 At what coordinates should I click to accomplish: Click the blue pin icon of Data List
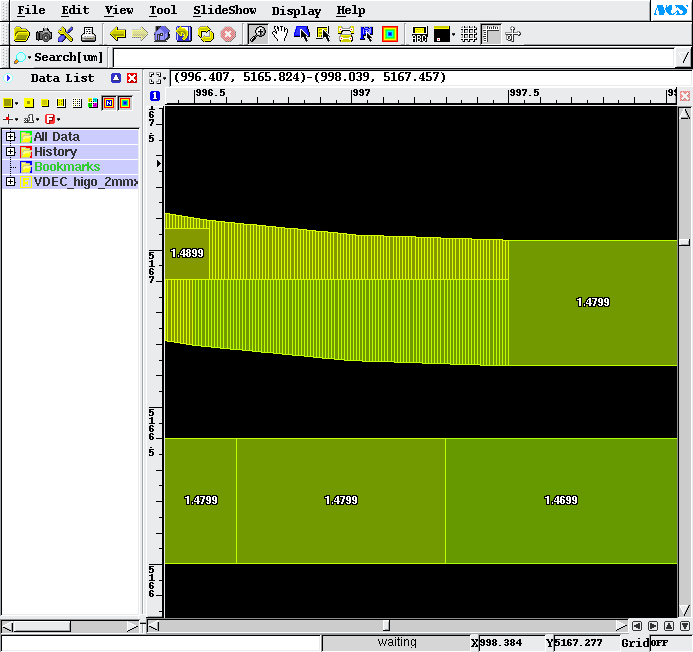click(116, 78)
